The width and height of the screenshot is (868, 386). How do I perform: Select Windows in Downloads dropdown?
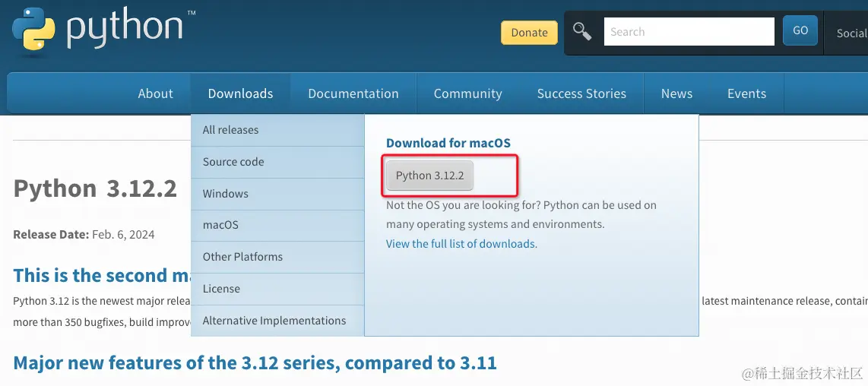tap(277, 194)
